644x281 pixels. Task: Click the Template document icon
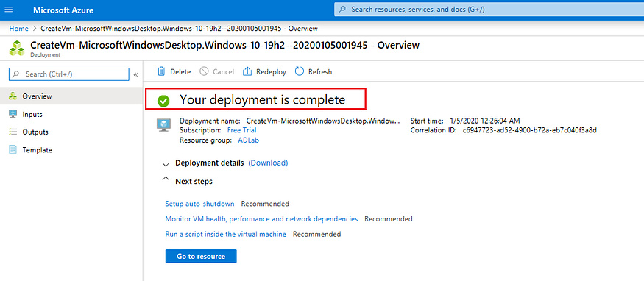[13, 150]
